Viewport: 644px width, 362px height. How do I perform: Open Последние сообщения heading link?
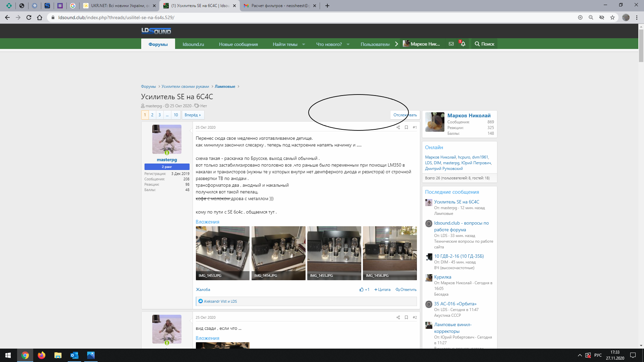452,192
